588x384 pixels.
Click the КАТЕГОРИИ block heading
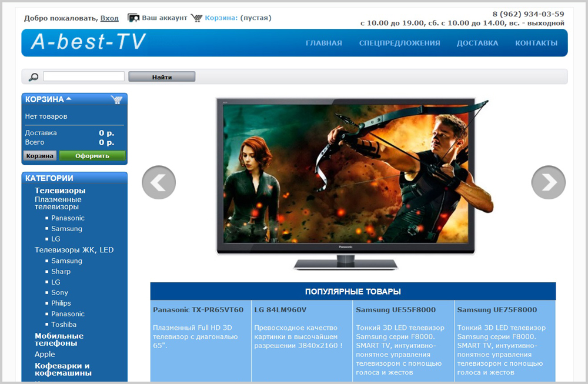click(x=49, y=178)
